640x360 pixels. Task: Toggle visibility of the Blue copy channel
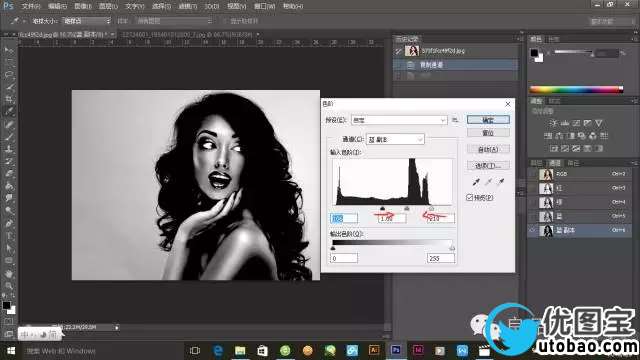[532, 230]
